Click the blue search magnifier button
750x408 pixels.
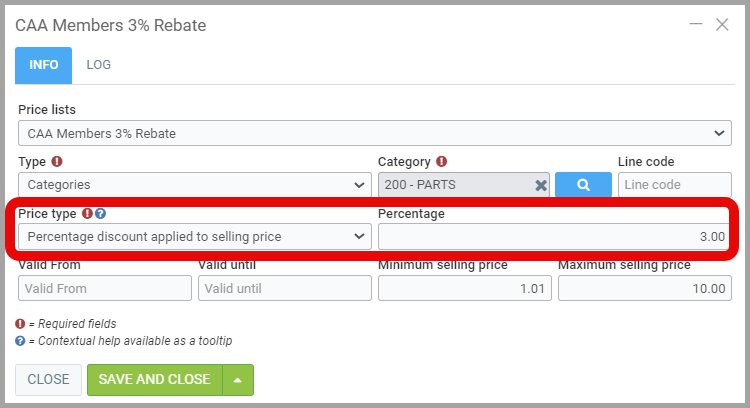[582, 184]
